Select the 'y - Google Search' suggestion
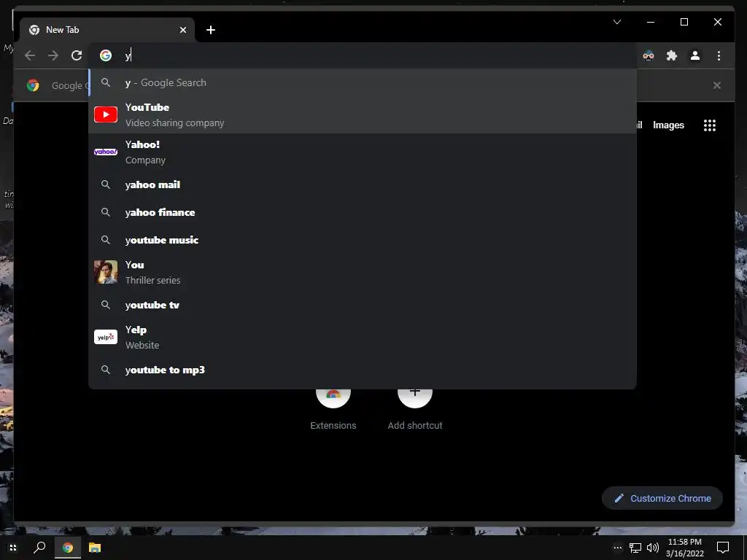Image resolution: width=747 pixels, height=560 pixels. (x=363, y=83)
